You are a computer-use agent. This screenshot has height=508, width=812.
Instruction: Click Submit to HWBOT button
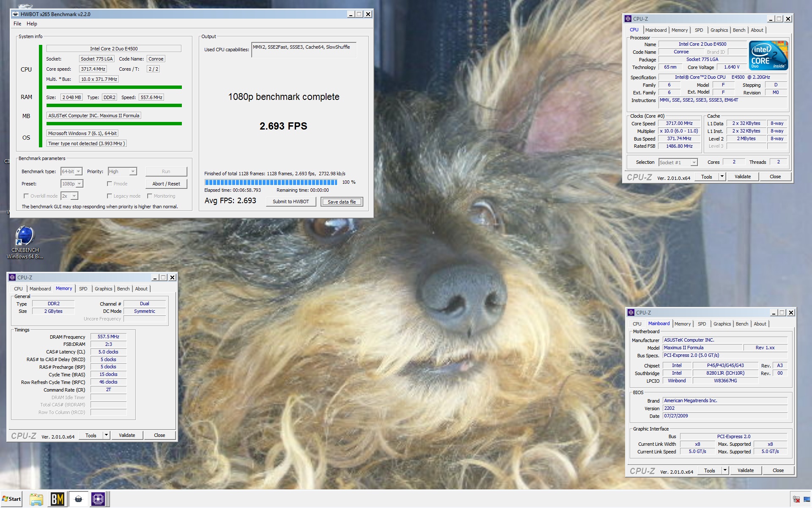click(x=291, y=202)
